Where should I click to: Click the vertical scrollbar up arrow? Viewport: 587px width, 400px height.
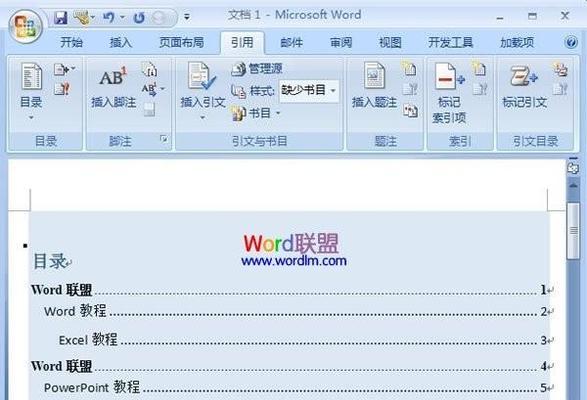tap(573, 185)
